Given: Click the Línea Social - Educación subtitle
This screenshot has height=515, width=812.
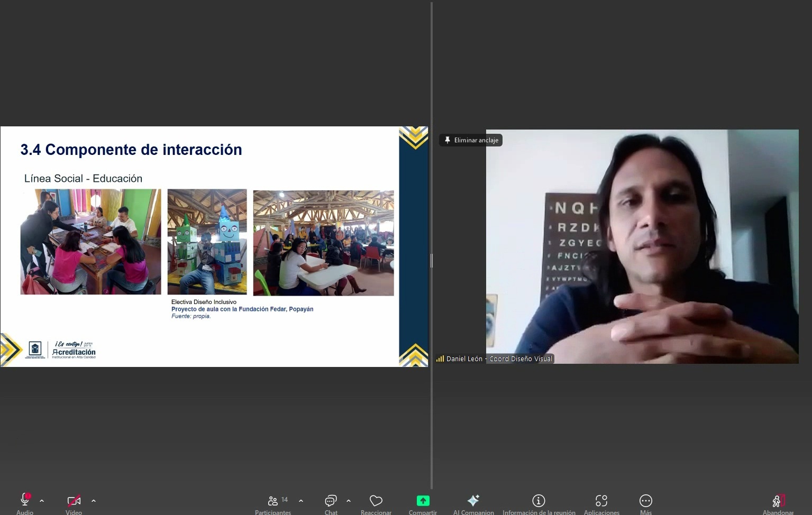Looking at the screenshot, I should pos(83,179).
